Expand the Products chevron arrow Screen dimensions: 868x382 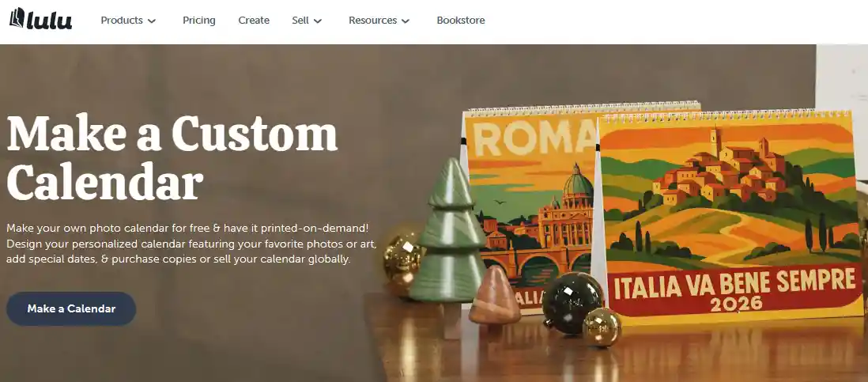click(152, 21)
